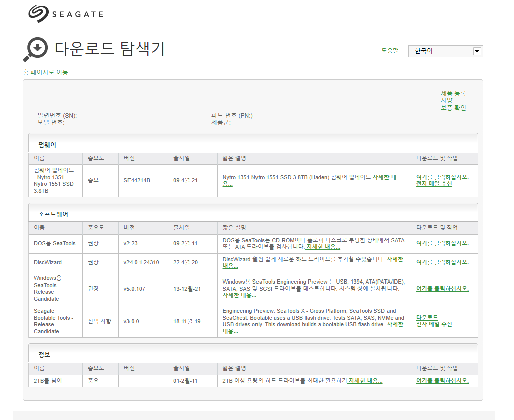The height and width of the screenshot is (420, 514).
Task: Click release date 13-12월-21
Action: pos(187,289)
